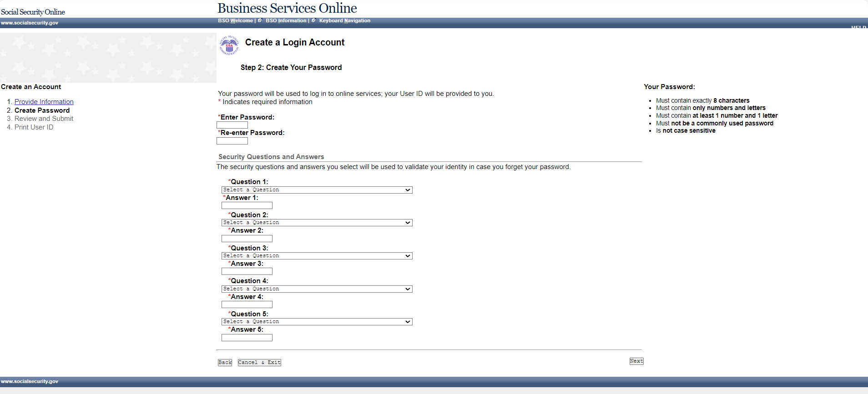Open the Keyboard Navigation link
Screen dimensions: 868x394
[344, 20]
